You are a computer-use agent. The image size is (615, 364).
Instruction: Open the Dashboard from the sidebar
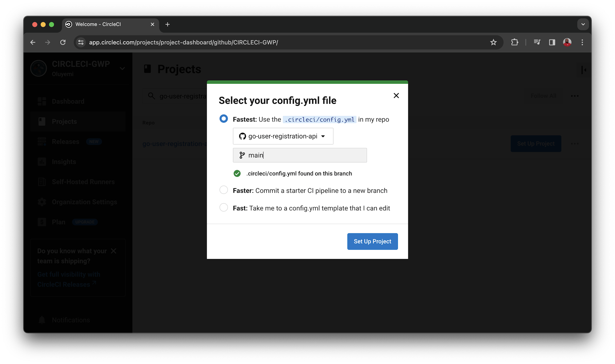tap(68, 101)
